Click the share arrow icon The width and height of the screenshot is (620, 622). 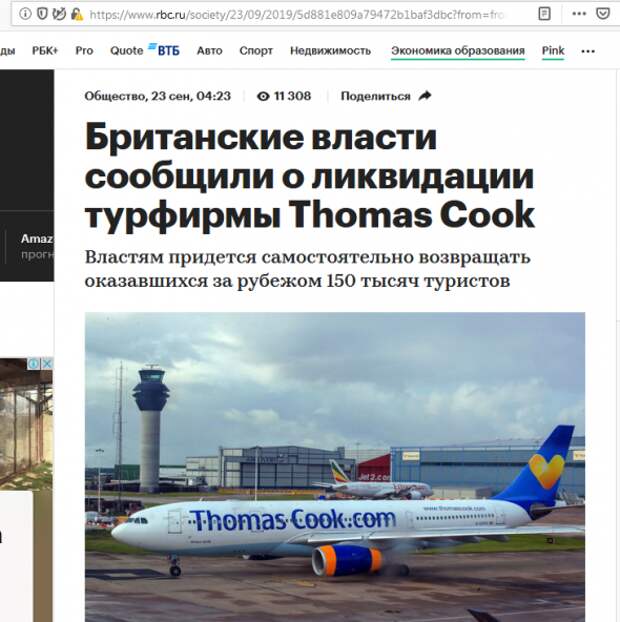tap(425, 96)
